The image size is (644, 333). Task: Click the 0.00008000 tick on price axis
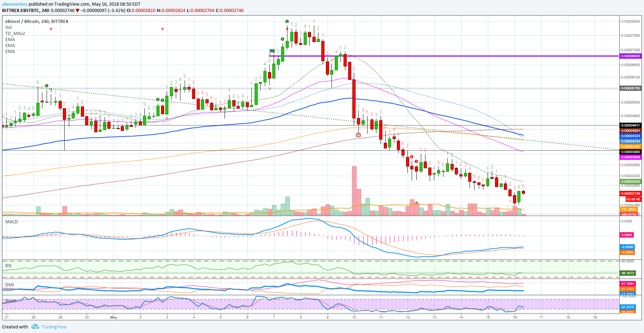tap(631, 22)
